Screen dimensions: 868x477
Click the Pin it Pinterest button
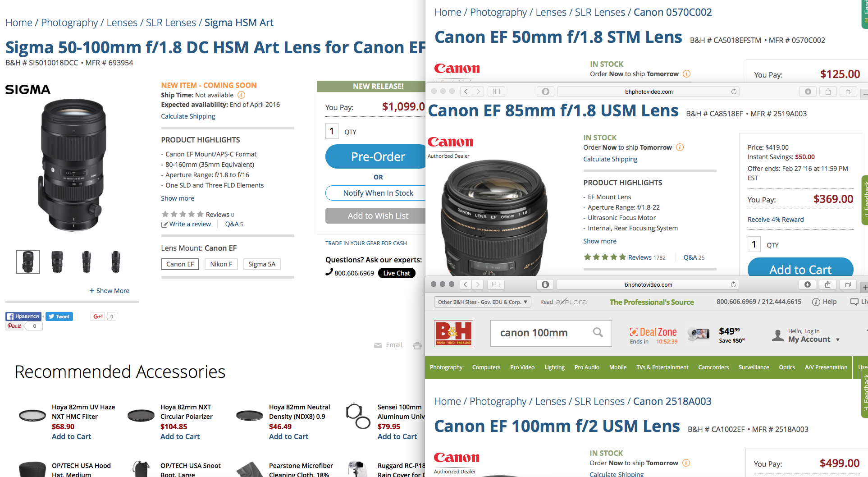pyautogui.click(x=14, y=326)
